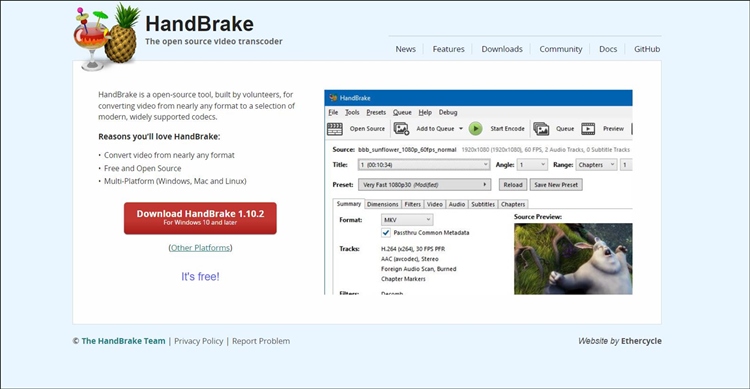750x389 pixels.
Task: Go to the Downloads page
Action: 502,49
